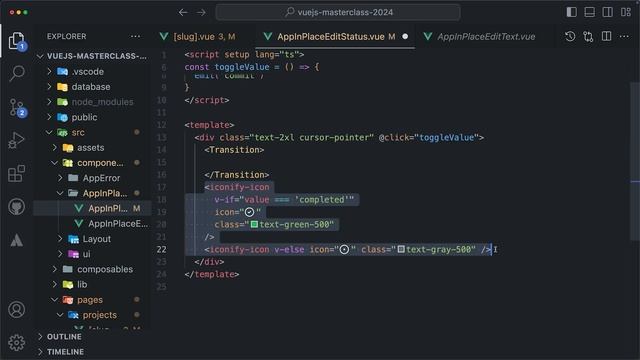The width and height of the screenshot is (640, 360).
Task: Open the GitHub view in activity bar
Action: 16,207
